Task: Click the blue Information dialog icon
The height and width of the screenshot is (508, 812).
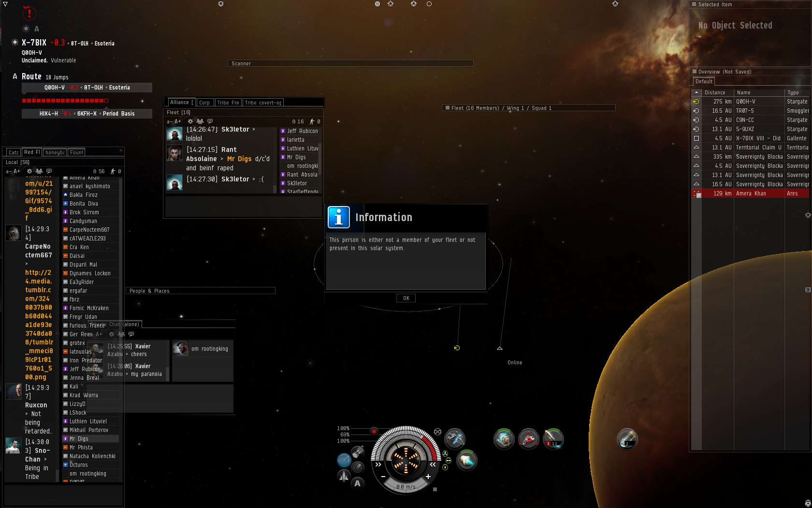Action: (x=338, y=217)
